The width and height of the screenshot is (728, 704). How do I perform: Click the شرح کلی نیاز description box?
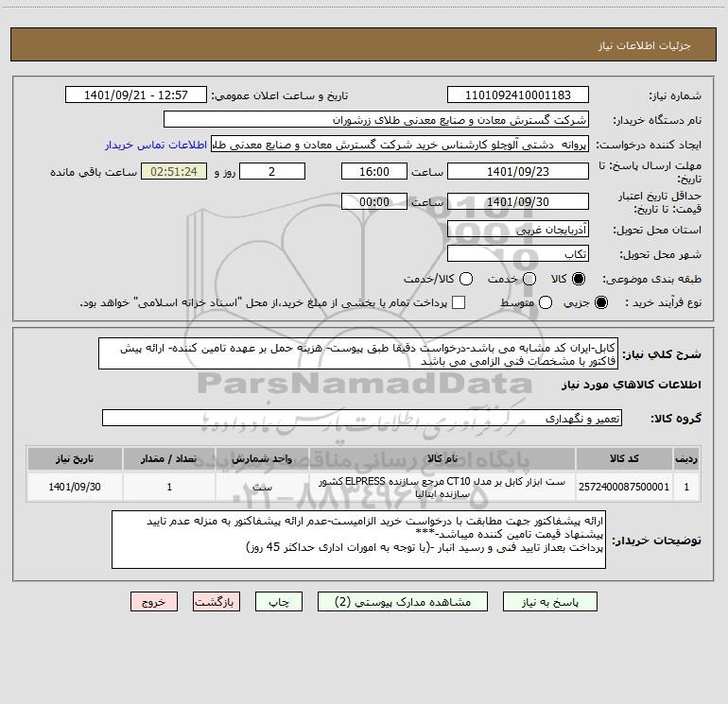358,354
